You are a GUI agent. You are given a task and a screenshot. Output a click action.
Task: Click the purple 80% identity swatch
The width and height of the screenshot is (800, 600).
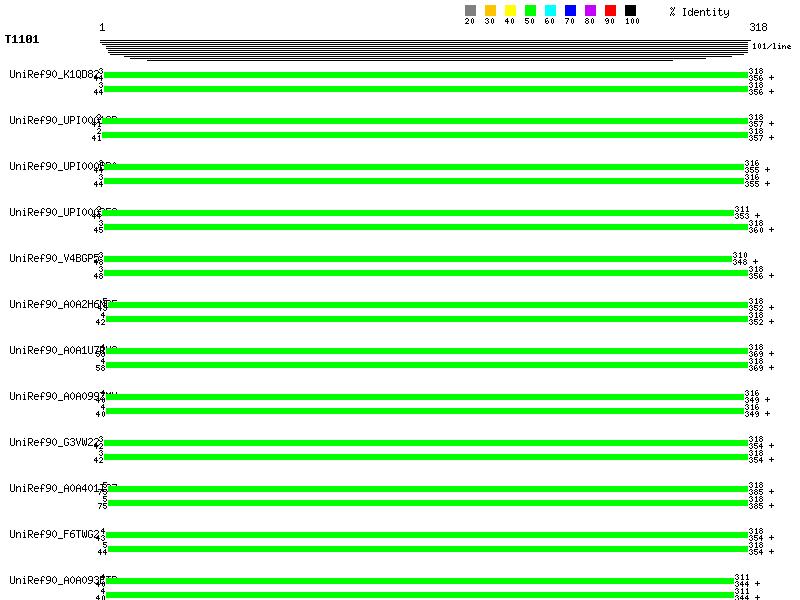590,11
